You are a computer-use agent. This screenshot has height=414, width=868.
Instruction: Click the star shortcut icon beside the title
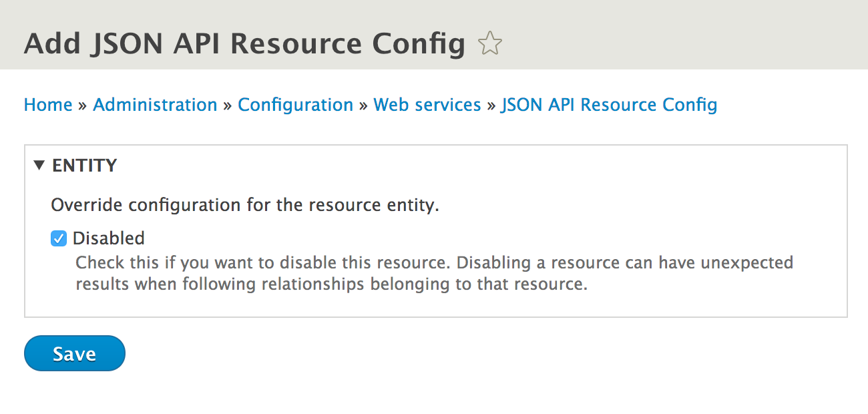tap(490, 44)
